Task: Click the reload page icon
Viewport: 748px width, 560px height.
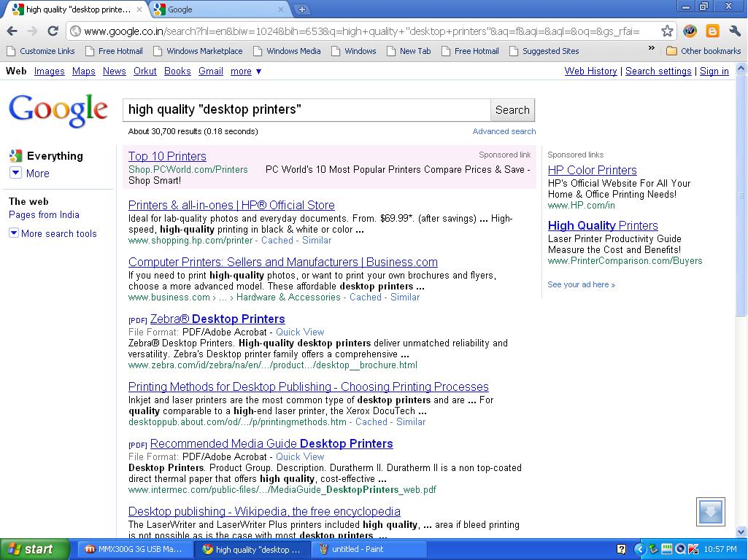Action: click(x=52, y=32)
